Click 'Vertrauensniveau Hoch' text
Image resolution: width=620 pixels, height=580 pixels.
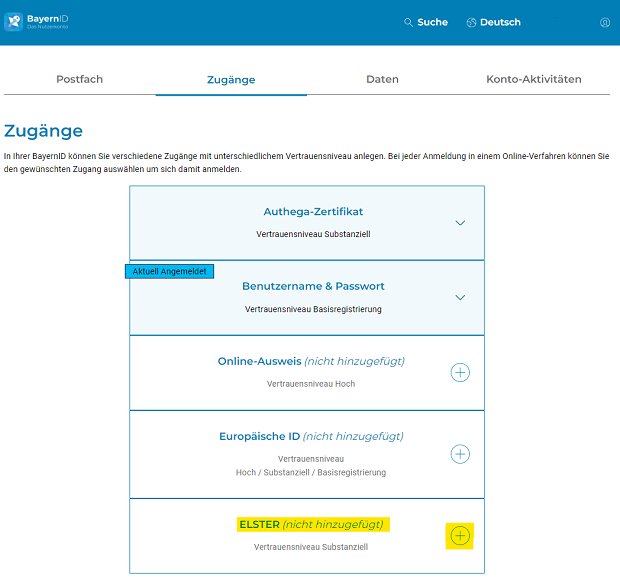(311, 384)
